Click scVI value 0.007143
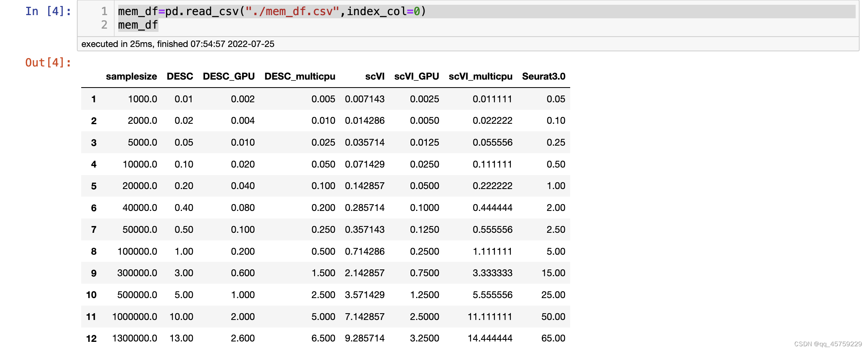This screenshot has height=351, width=868. (x=365, y=99)
